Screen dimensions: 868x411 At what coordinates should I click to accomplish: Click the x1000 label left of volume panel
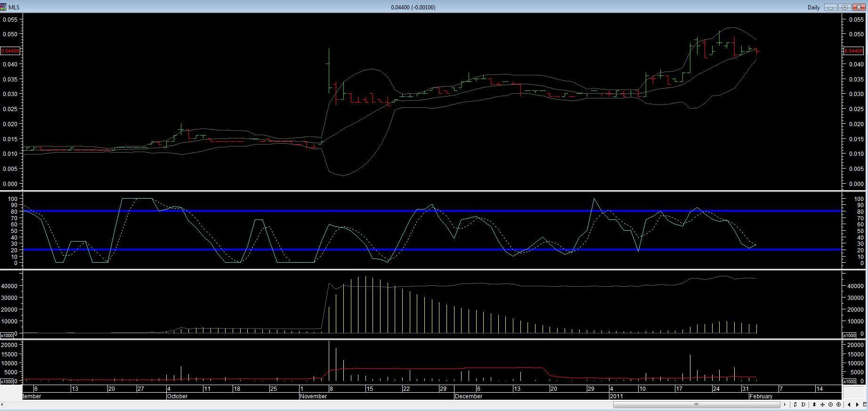click(x=7, y=336)
